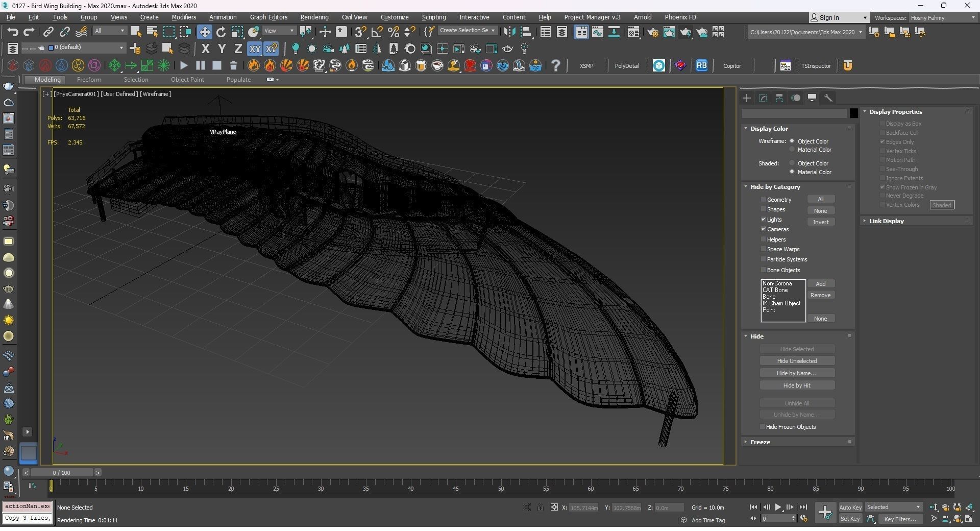Click the time slider showing 0 / 100
This screenshot has height=531, width=980.
click(61, 473)
